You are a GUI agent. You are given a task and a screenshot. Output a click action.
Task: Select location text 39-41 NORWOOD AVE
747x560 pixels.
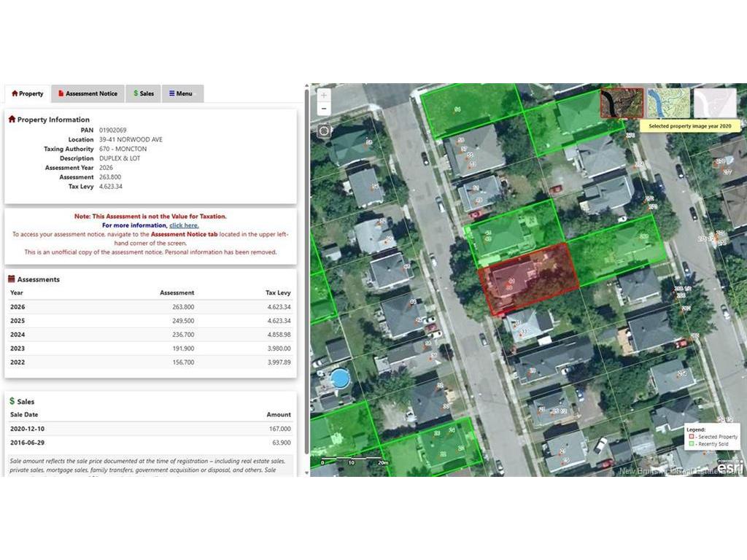coord(131,139)
